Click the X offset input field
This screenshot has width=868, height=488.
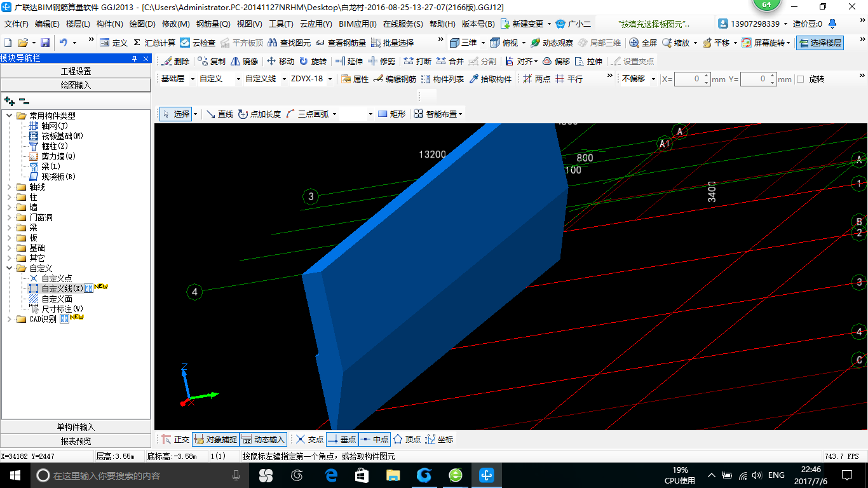coord(692,79)
